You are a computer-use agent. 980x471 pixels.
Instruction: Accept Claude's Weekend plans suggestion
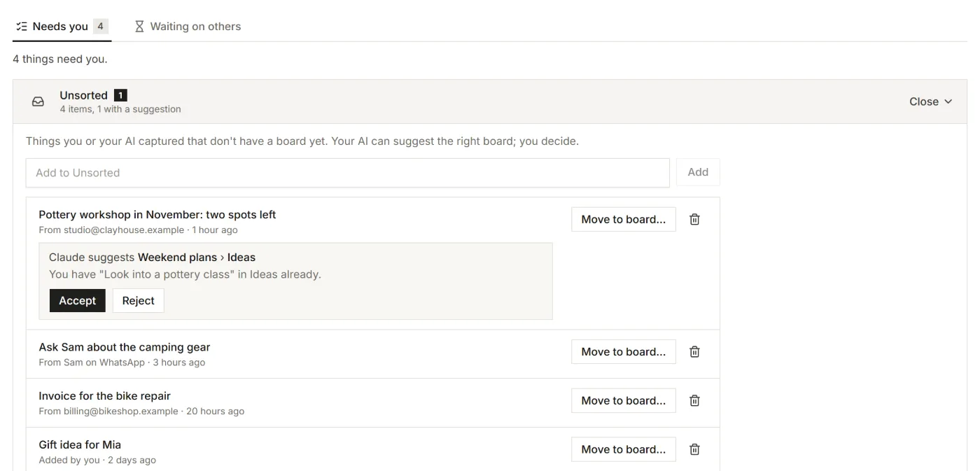click(x=77, y=300)
